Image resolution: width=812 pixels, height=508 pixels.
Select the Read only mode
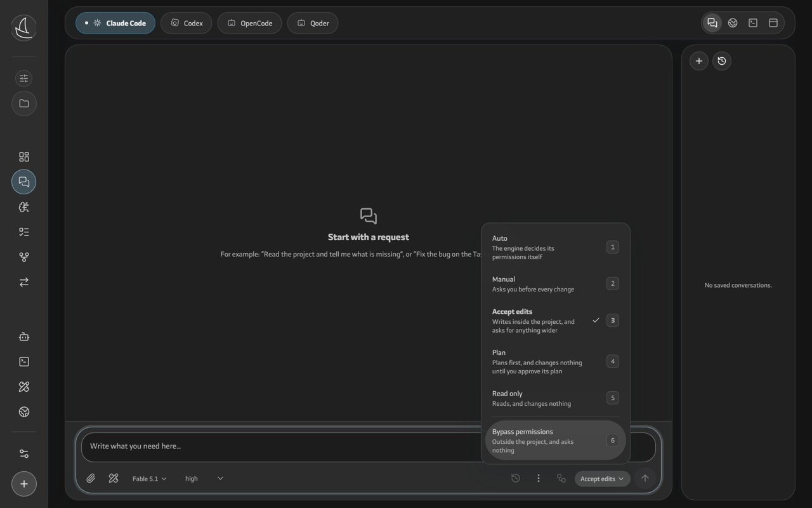pyautogui.click(x=556, y=398)
